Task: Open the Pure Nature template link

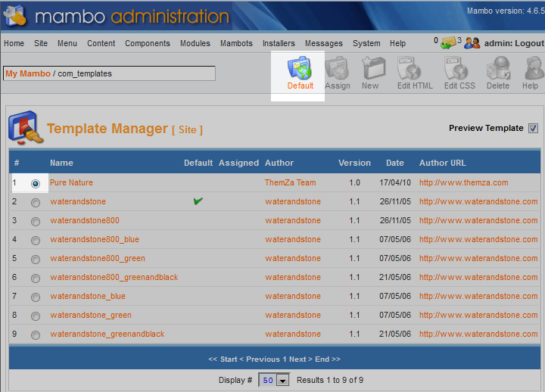Action: click(x=71, y=182)
